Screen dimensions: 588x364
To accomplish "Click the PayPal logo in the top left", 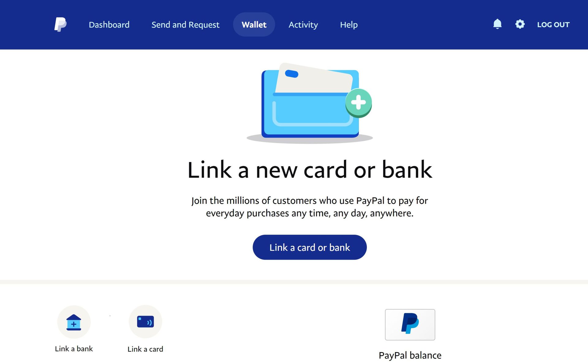I will (x=60, y=24).
